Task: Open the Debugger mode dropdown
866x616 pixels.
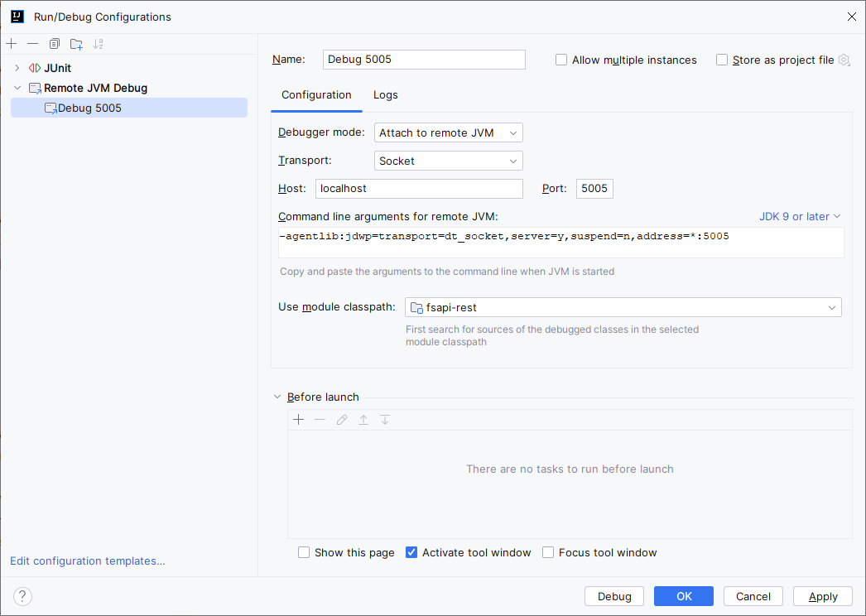Action: point(512,132)
